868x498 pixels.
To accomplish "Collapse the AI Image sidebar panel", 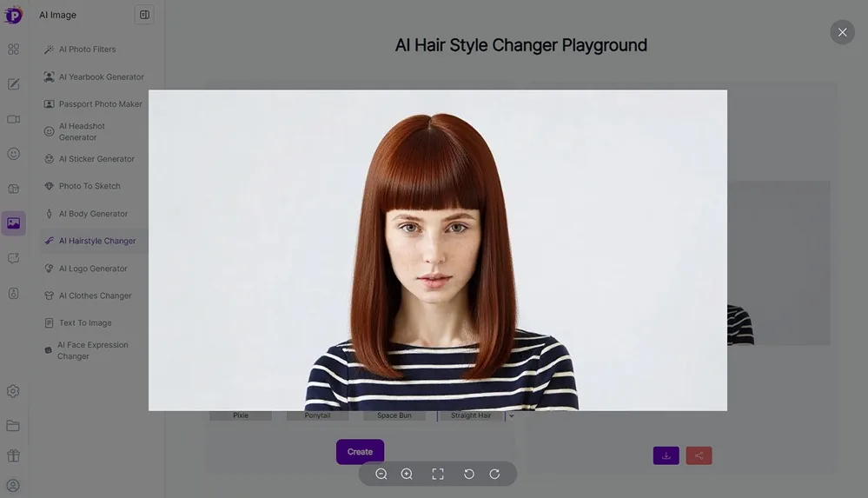I will pos(144,15).
